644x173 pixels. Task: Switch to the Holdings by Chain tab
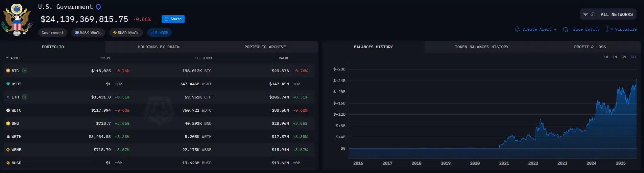(159, 47)
